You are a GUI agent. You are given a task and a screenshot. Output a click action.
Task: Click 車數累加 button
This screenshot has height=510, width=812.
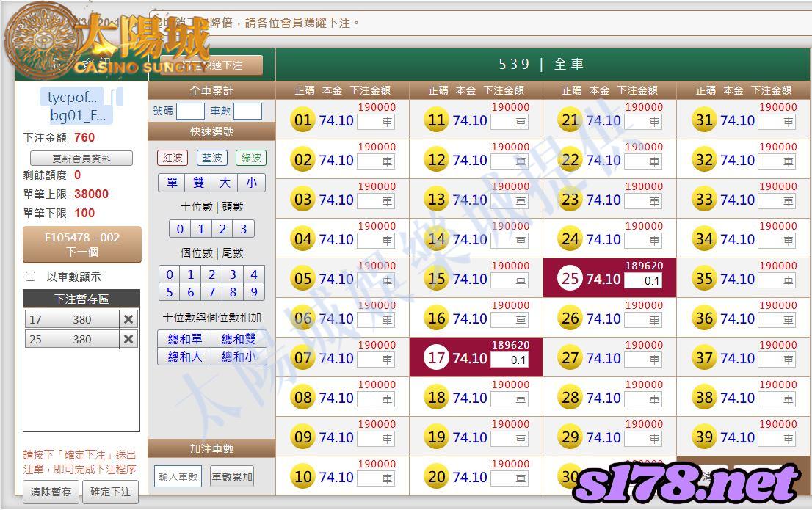(232, 476)
